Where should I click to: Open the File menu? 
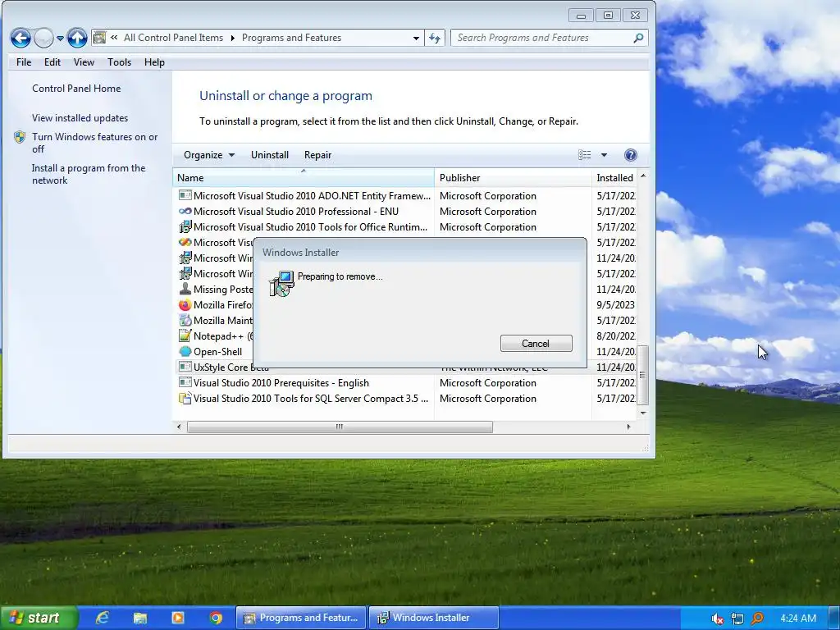(24, 62)
